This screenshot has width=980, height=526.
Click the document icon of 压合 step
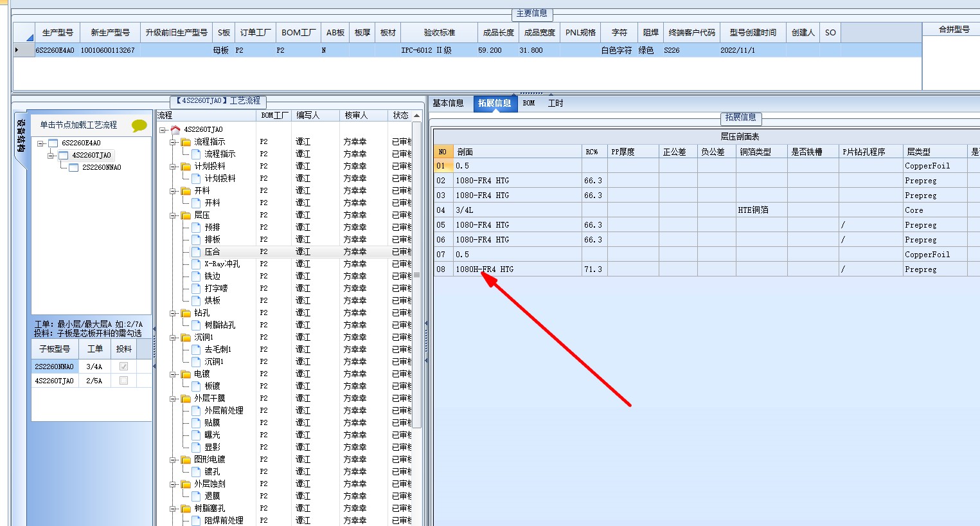pos(197,252)
